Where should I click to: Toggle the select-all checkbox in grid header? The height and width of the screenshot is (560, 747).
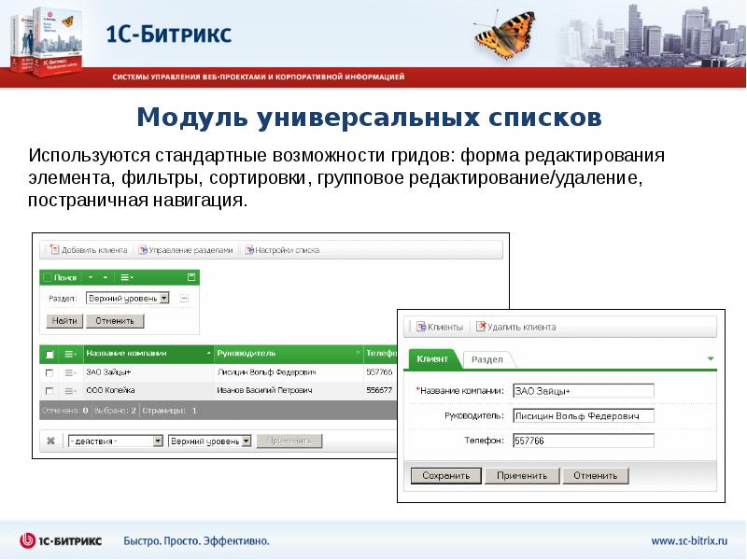pos(49,355)
